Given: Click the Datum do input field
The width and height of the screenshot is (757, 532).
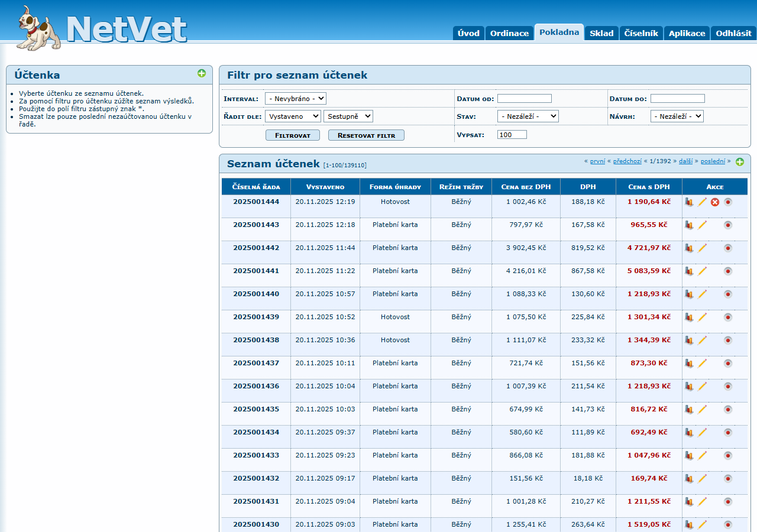Looking at the screenshot, I should pos(678,99).
